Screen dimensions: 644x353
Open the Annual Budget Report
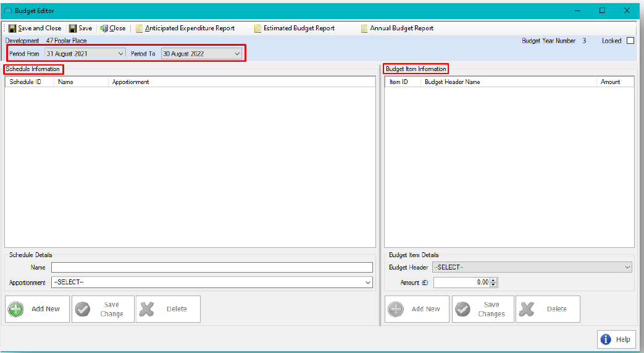click(x=397, y=28)
